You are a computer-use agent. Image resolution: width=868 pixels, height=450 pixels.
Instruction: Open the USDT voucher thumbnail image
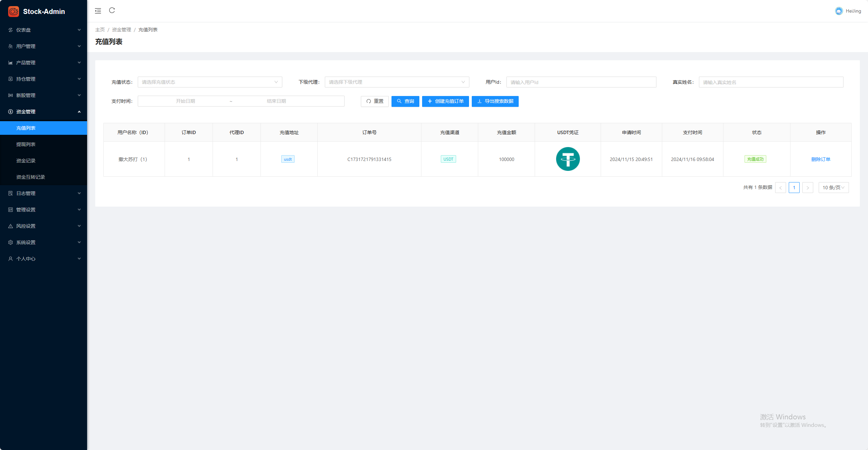pos(568,159)
